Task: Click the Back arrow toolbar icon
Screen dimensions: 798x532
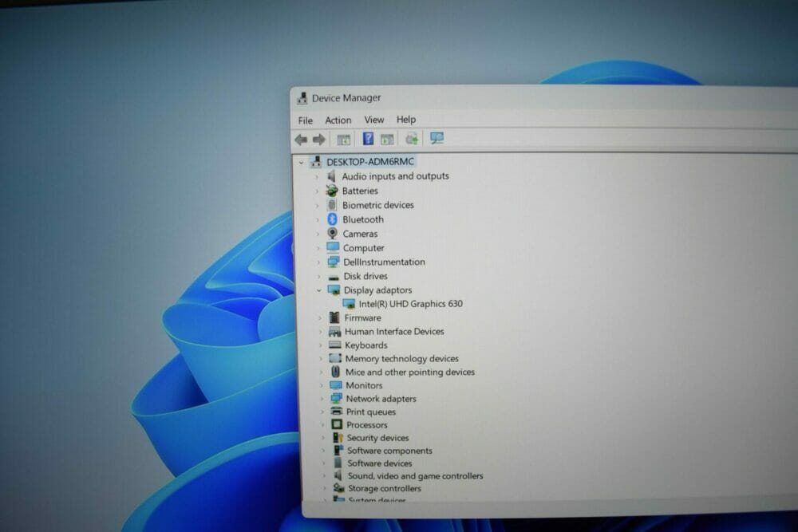Action: 301,139
